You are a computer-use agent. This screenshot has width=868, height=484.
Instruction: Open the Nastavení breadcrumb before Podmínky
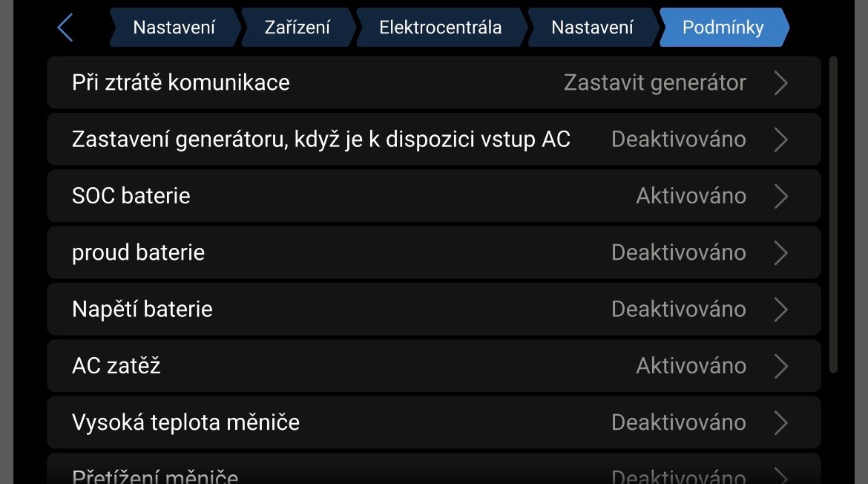[592, 28]
